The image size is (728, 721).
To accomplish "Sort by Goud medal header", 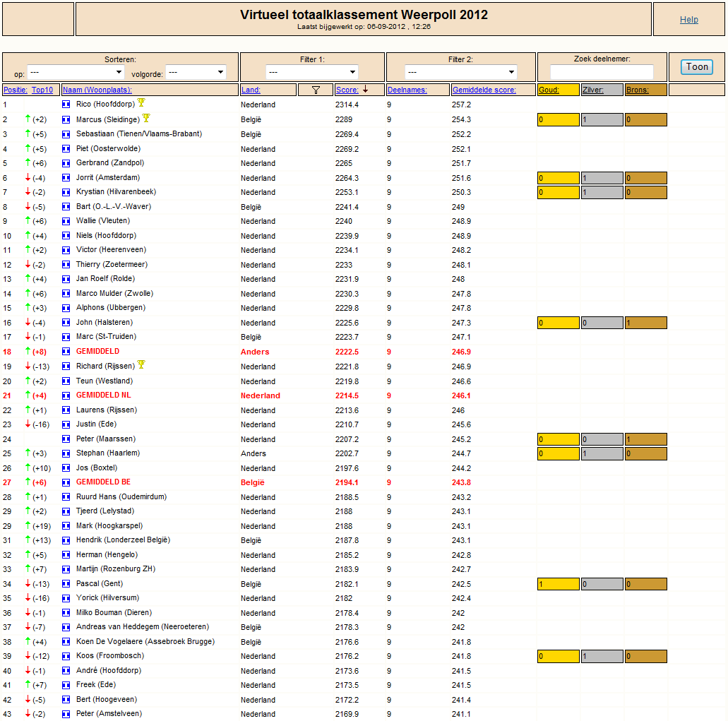I will [x=549, y=90].
